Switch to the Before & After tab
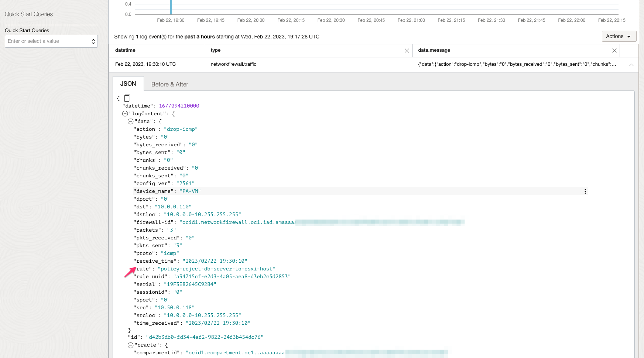 tap(170, 84)
